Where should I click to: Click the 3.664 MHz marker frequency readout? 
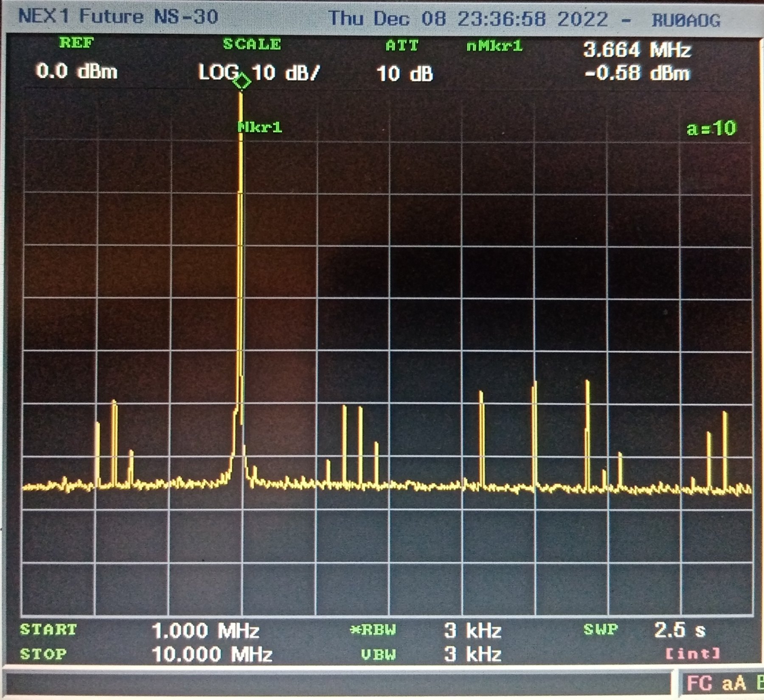click(637, 50)
